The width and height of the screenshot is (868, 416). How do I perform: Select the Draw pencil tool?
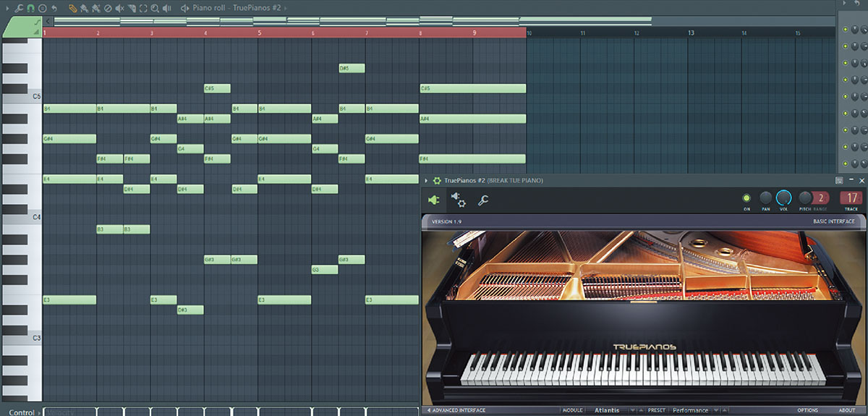(x=73, y=9)
